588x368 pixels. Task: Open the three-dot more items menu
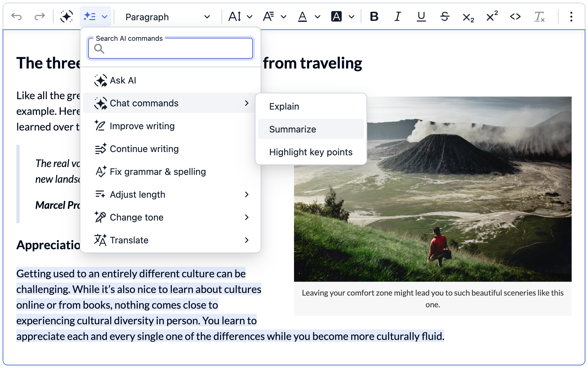tap(571, 17)
